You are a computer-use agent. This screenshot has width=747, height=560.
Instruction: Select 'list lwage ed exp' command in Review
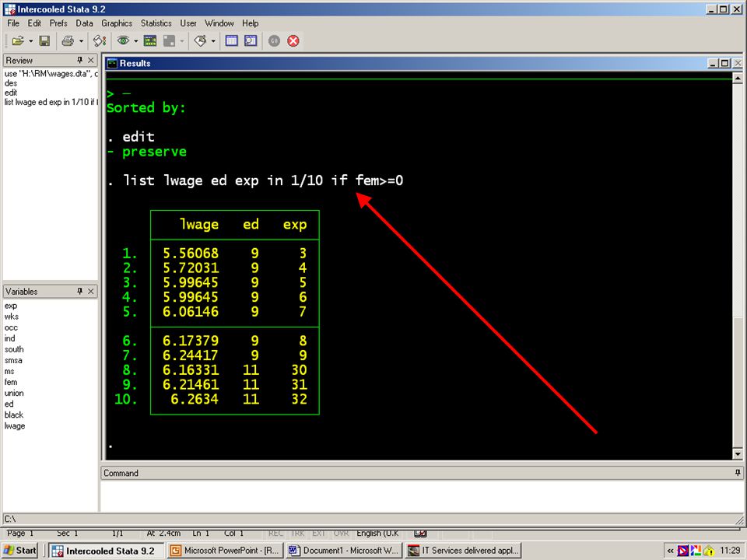pyautogui.click(x=51, y=102)
